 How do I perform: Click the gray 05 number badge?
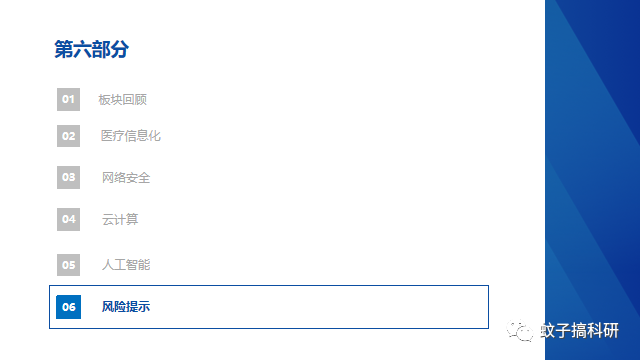(x=68, y=265)
